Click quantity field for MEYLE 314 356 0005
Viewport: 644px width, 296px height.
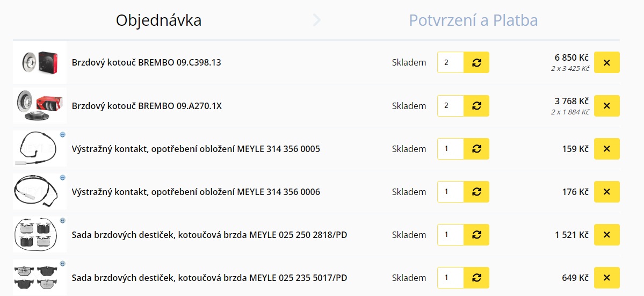[x=451, y=149]
